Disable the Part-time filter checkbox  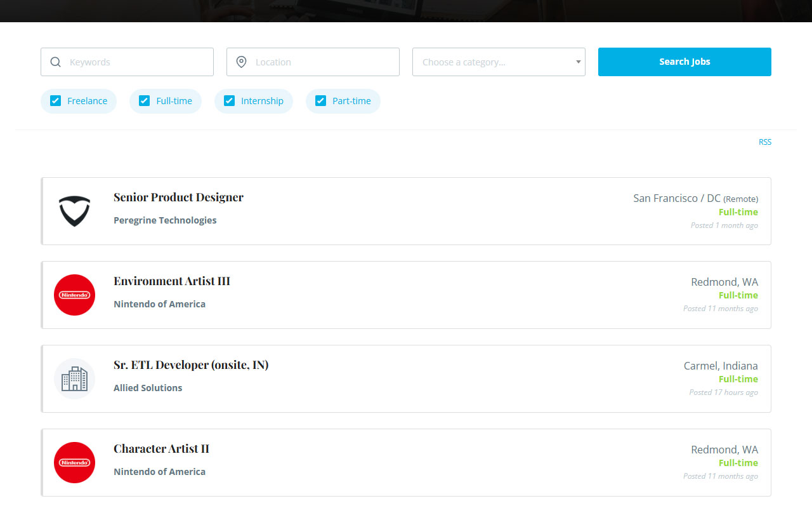tap(320, 101)
